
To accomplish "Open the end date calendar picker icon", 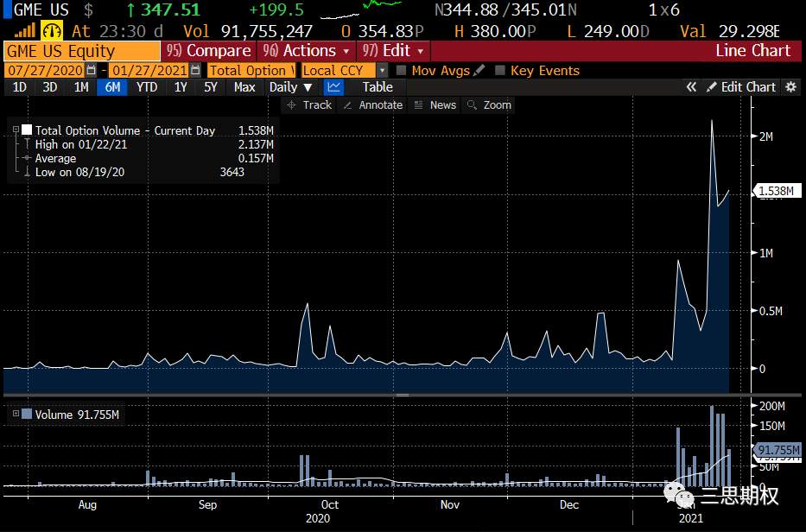I will [x=195, y=70].
